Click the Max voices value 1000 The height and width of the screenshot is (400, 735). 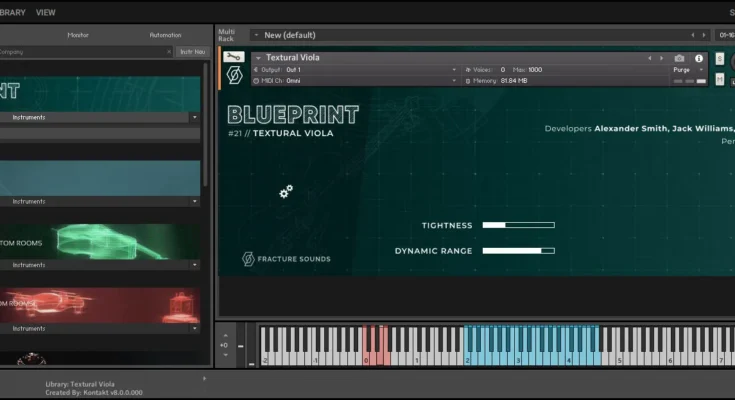click(x=534, y=70)
